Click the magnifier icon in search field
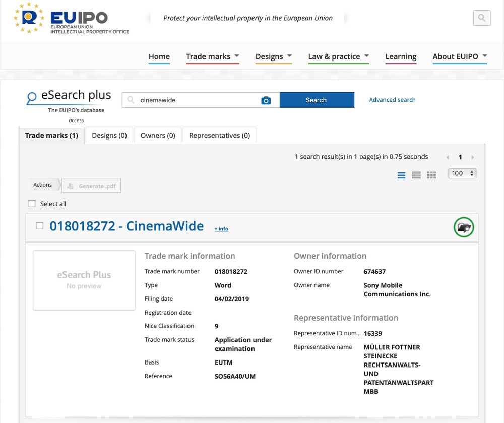 coord(131,100)
